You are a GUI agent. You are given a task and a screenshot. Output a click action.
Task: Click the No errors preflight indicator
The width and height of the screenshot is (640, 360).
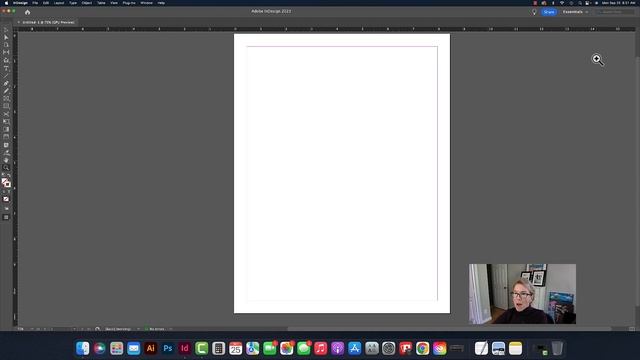point(155,329)
